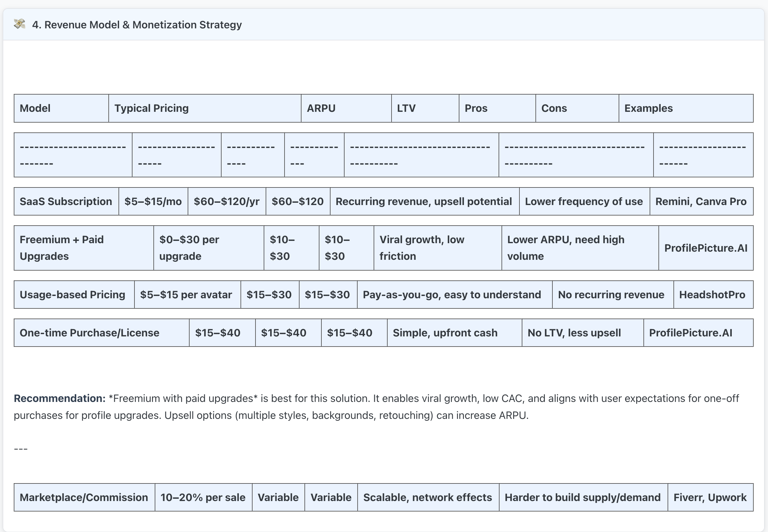The image size is (768, 532).
Task: Select the Pros column header
Action: click(497, 108)
